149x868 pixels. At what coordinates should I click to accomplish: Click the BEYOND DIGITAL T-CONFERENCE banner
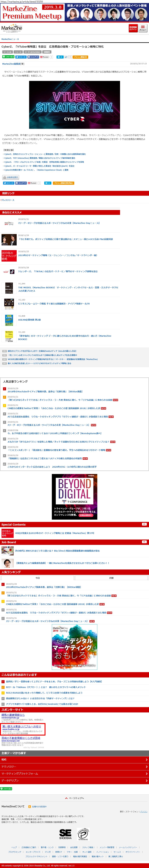[75, 496]
